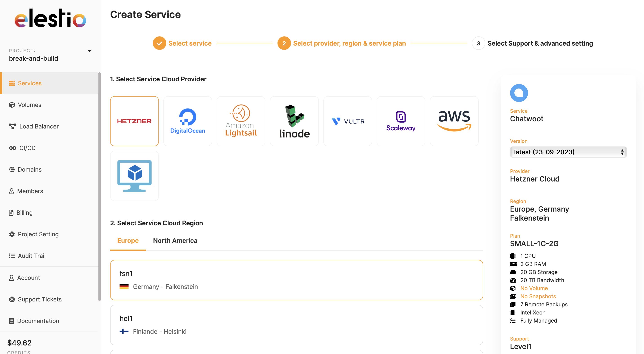Pick the blue monitor cube provider
644x354 pixels.
point(134,176)
